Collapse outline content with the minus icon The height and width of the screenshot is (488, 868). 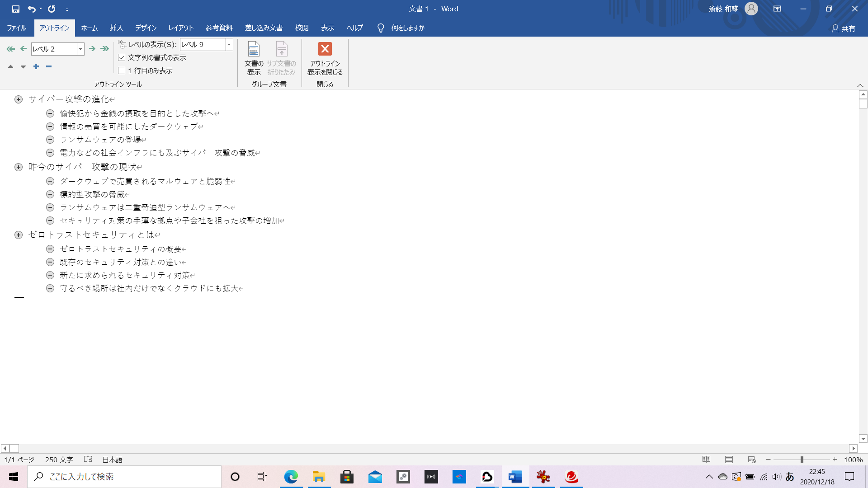(x=48, y=66)
